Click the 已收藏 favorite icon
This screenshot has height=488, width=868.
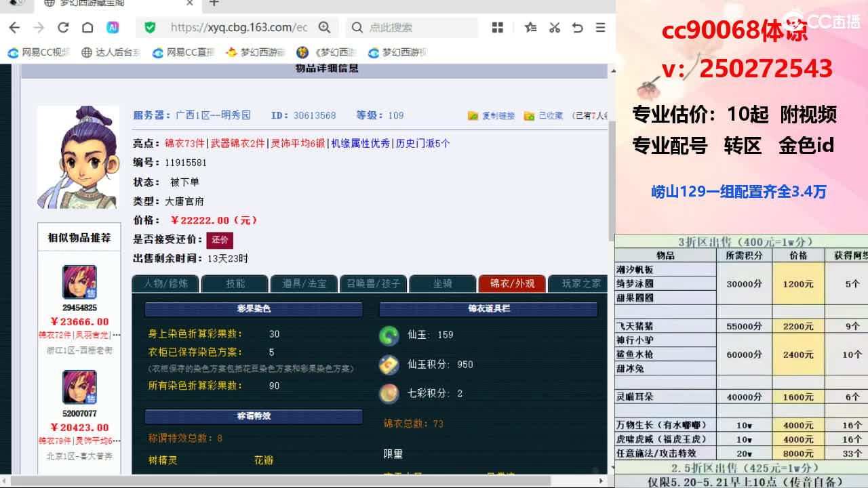[x=529, y=116]
